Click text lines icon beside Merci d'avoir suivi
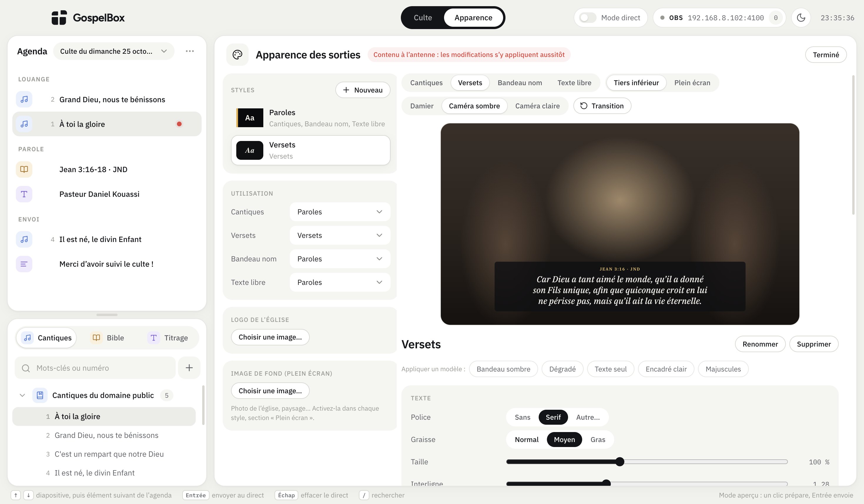Viewport: 864px width, 504px height. 24,264
